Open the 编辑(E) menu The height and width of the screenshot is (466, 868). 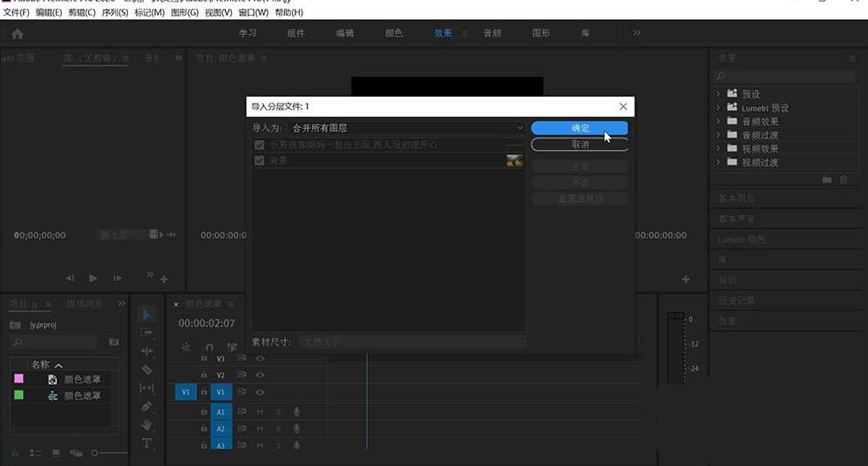coord(49,12)
